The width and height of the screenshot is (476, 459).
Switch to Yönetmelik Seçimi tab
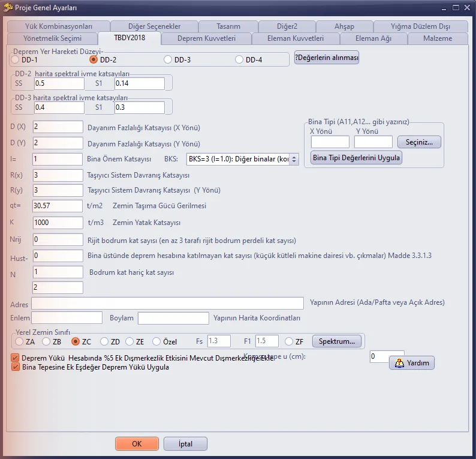coord(52,38)
